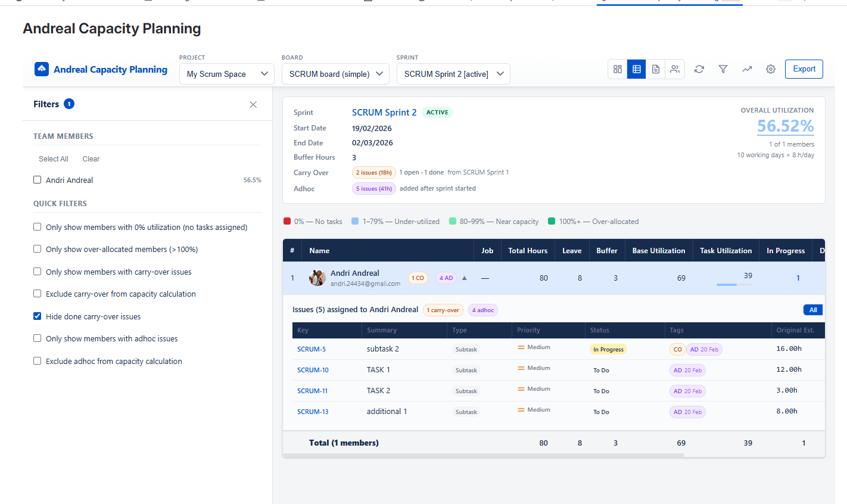Refresh the capacity planning data
Image resolution: width=847 pixels, height=504 pixels.
[699, 69]
